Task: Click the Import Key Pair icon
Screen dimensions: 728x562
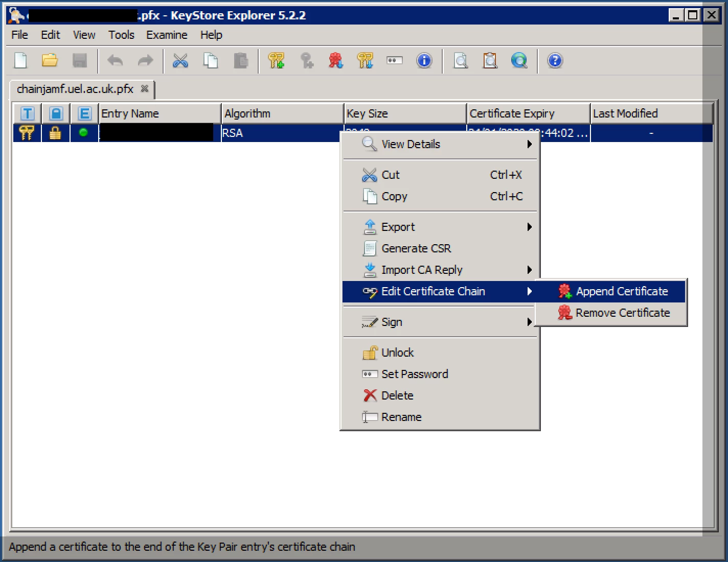Action: point(365,61)
